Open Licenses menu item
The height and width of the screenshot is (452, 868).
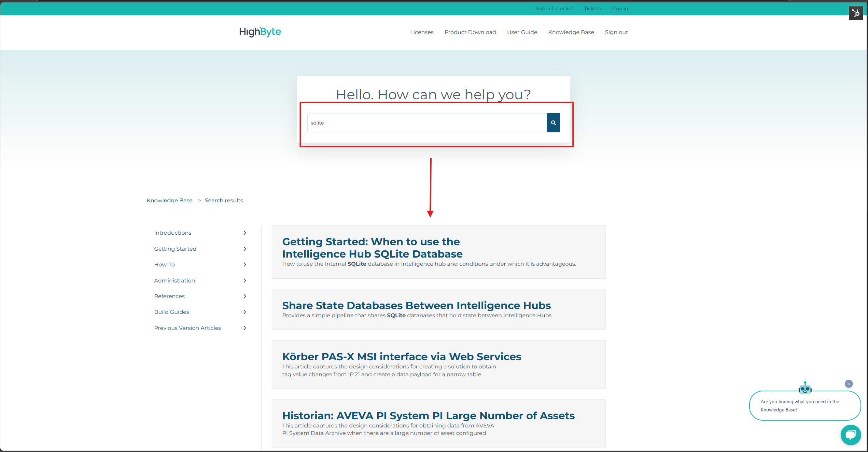(422, 32)
